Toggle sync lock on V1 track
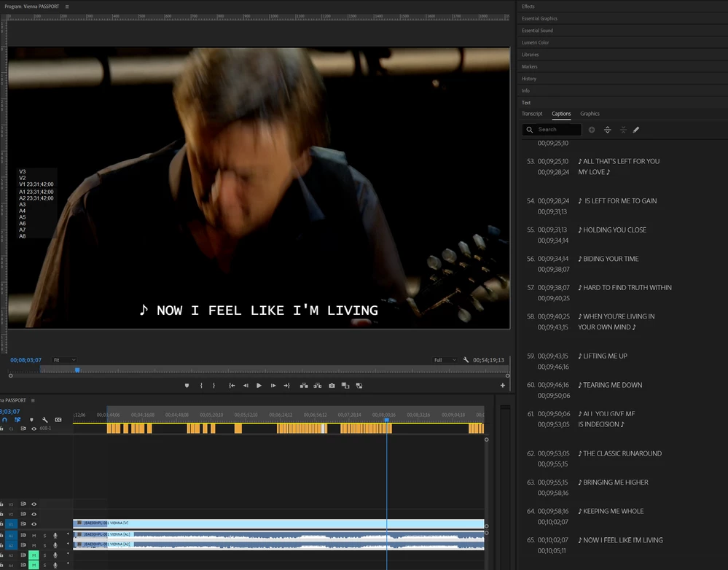This screenshot has height=570, width=728. click(23, 524)
